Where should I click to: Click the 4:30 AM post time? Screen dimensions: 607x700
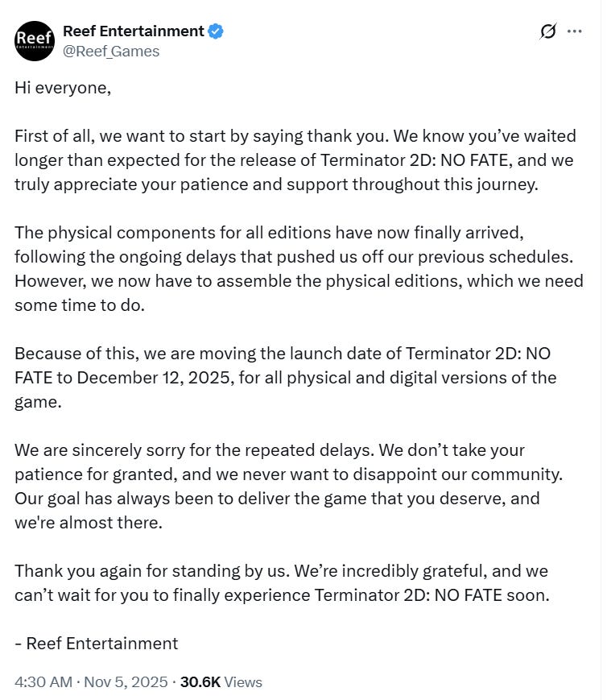[x=43, y=681]
